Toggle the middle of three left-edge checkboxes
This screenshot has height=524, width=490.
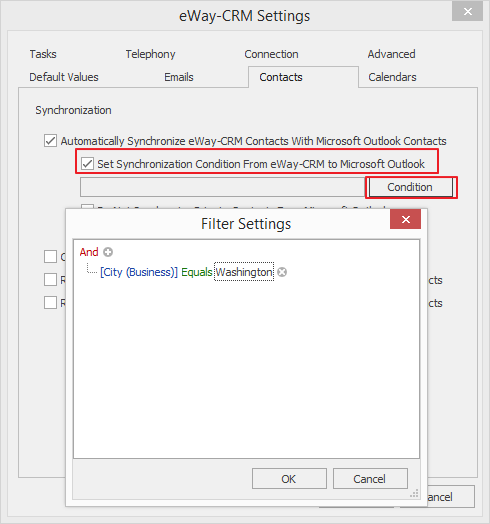50,279
